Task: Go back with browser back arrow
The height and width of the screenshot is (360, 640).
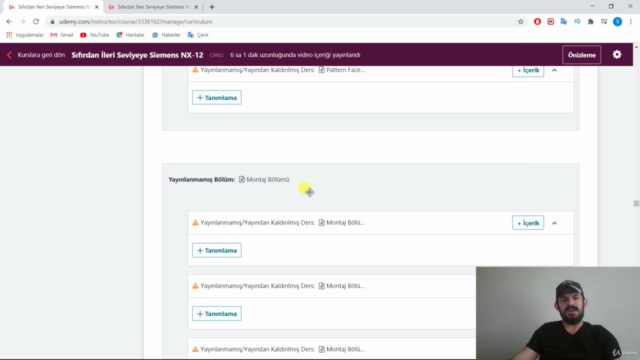Action: (9, 22)
